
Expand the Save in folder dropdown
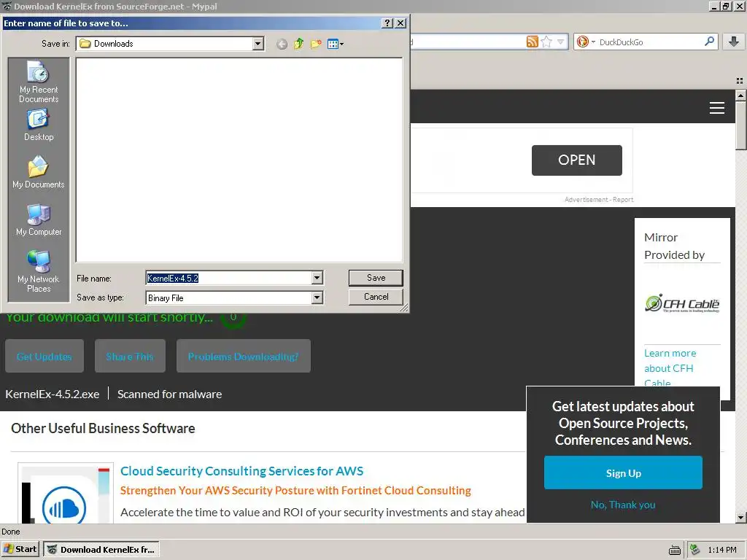[x=258, y=44]
